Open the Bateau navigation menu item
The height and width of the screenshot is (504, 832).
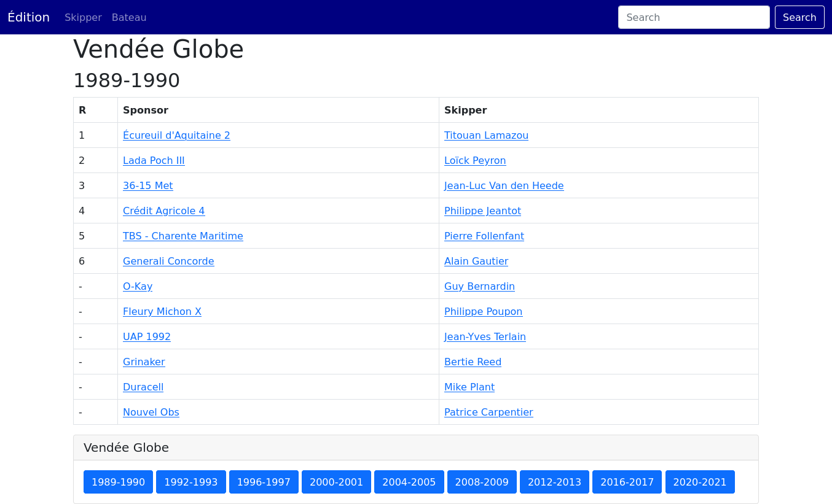[129, 17]
